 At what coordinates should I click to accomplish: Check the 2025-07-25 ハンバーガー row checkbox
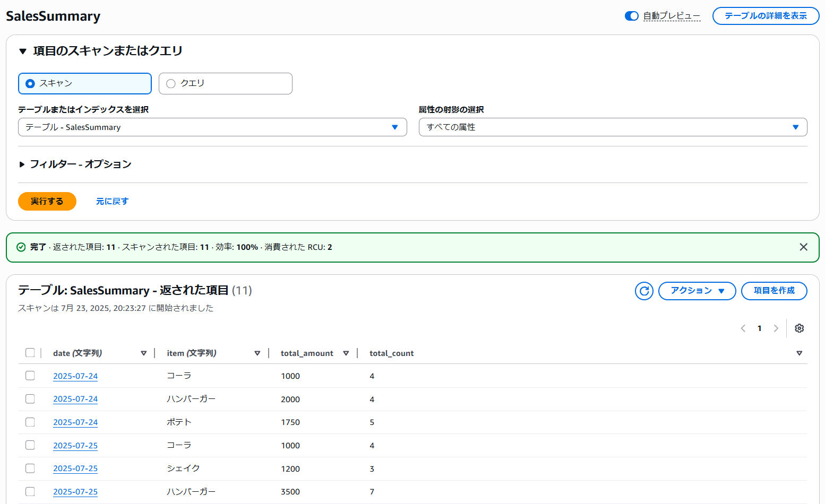pos(30,491)
